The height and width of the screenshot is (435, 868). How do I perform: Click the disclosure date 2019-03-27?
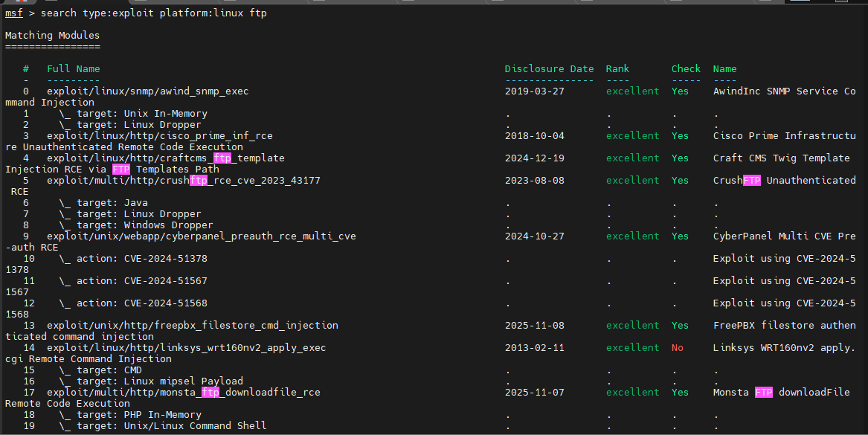pos(534,91)
